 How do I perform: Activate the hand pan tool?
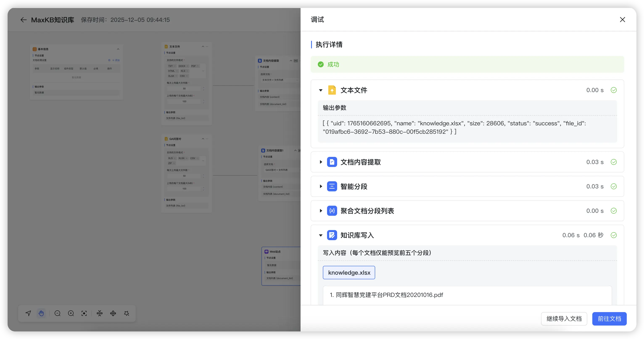click(x=41, y=313)
